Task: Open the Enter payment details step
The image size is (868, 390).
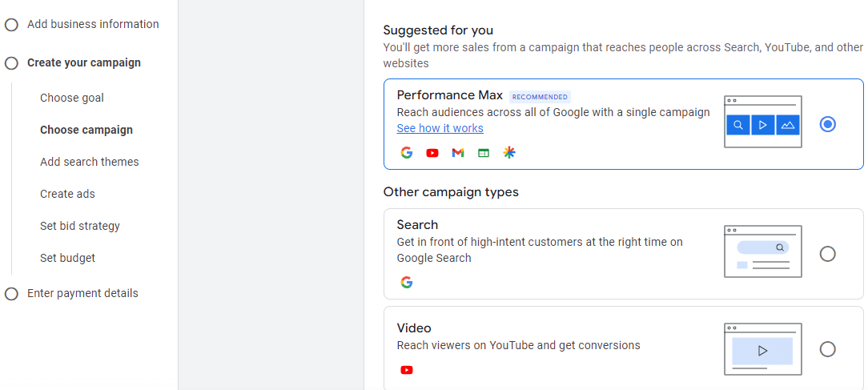Action: [x=82, y=294]
